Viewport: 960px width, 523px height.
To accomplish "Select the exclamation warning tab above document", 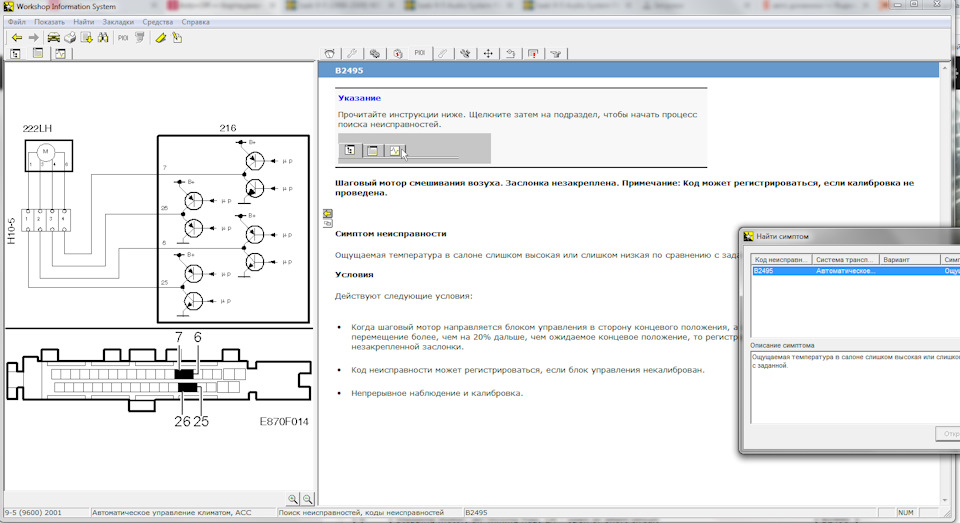I will point(533,54).
